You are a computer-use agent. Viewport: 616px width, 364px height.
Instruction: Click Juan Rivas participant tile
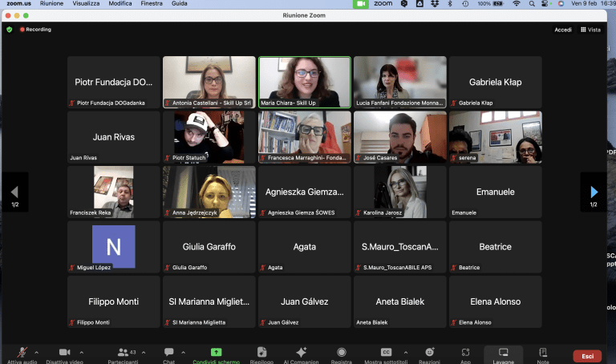click(x=114, y=137)
